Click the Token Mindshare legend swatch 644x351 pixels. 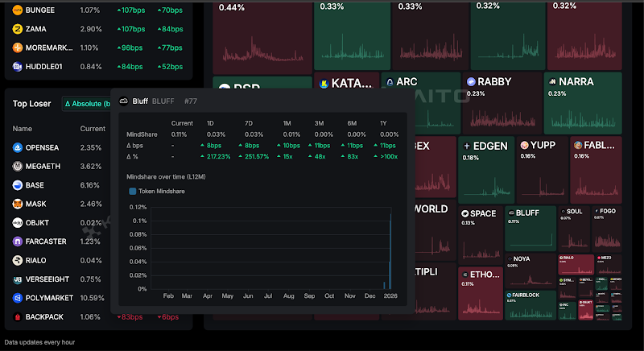(133, 192)
